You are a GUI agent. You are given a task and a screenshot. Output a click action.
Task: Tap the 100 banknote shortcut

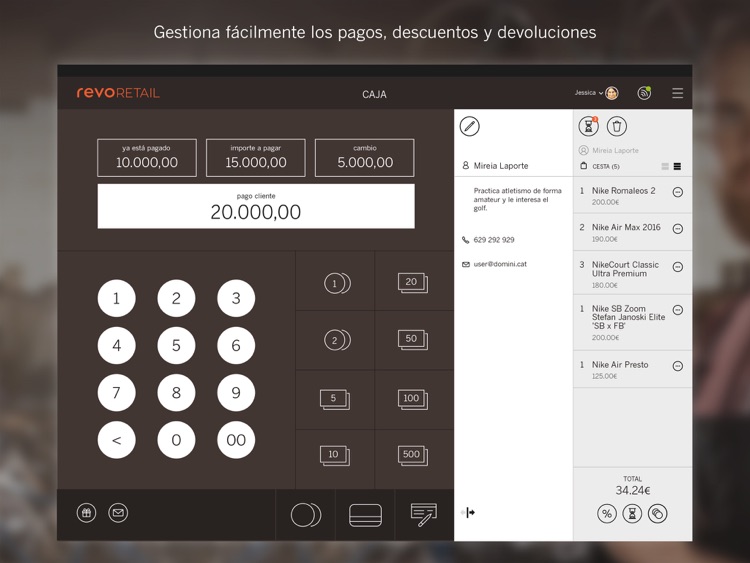click(x=414, y=400)
